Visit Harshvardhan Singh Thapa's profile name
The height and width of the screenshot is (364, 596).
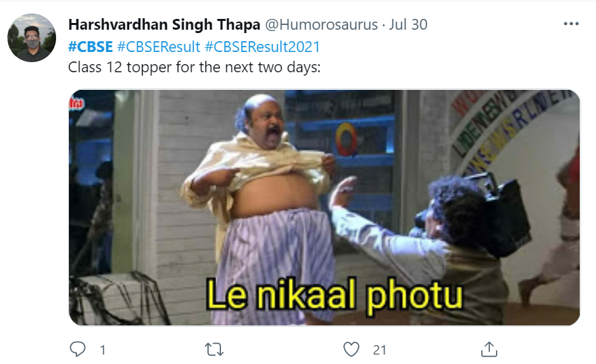(164, 25)
